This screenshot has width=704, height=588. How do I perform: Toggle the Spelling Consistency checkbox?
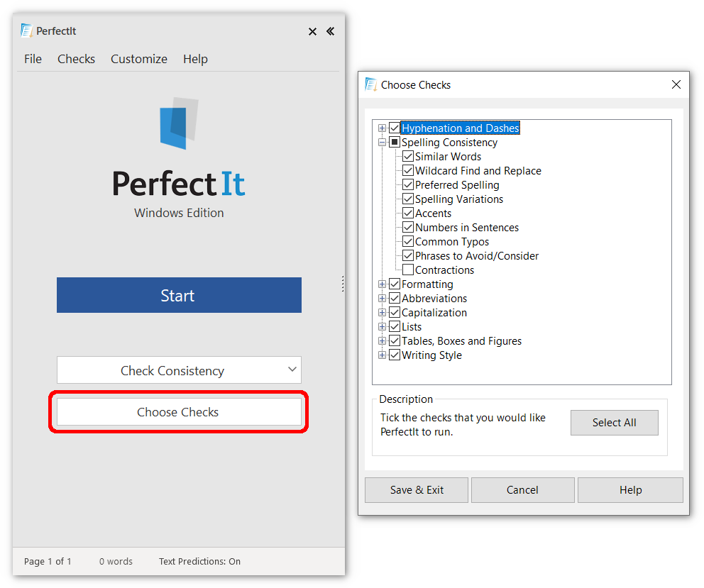395,143
